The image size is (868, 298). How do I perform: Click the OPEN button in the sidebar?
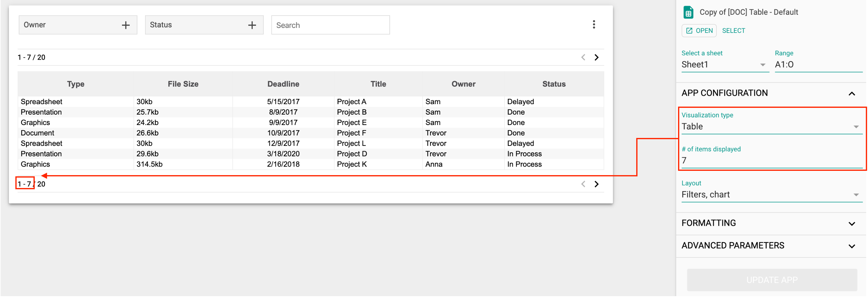tap(699, 30)
